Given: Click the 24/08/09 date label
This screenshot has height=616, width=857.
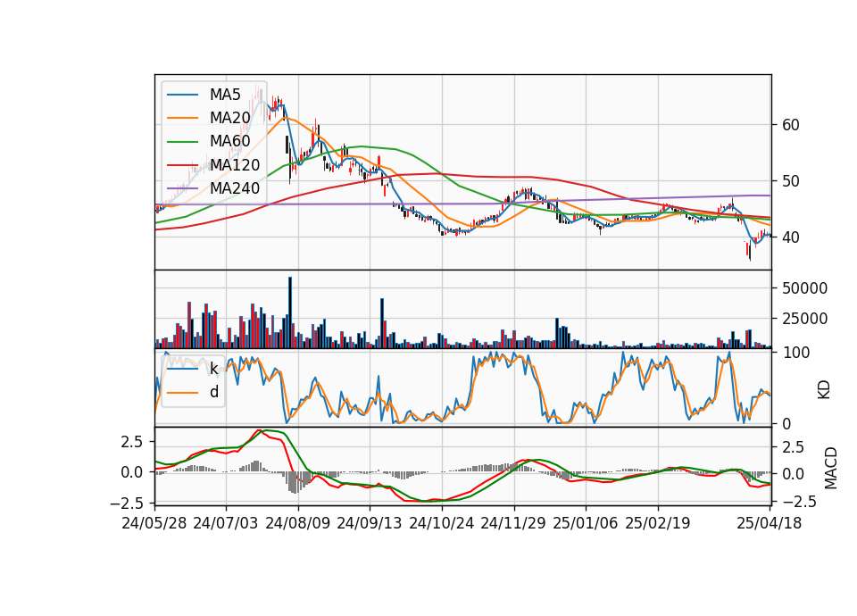Looking at the screenshot, I should tap(298, 523).
